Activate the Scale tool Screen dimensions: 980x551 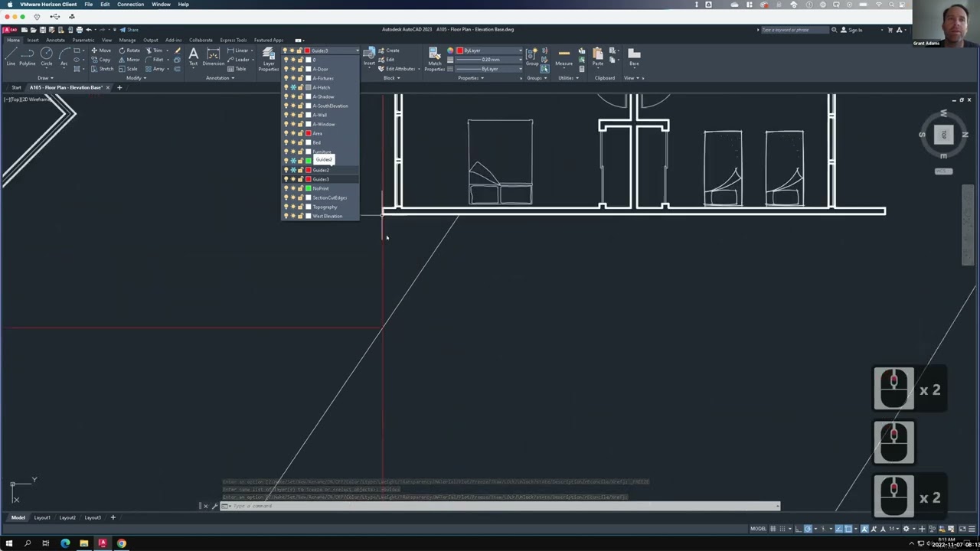[129, 69]
